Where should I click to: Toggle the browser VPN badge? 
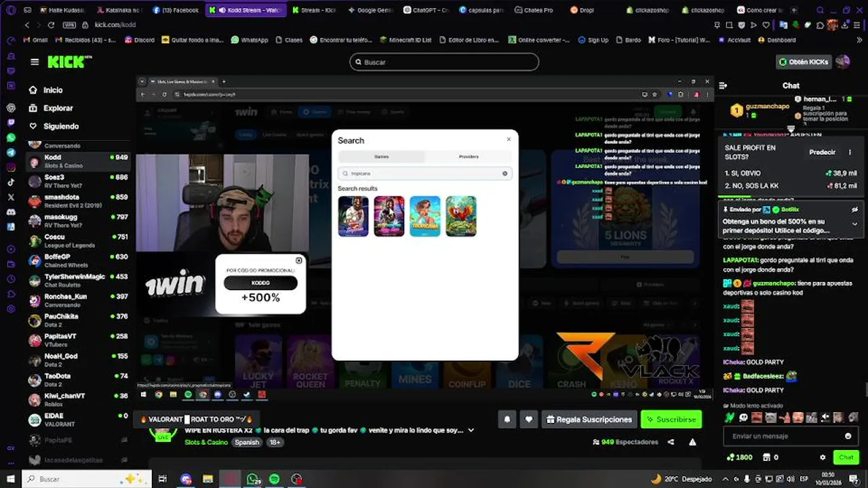(x=69, y=24)
